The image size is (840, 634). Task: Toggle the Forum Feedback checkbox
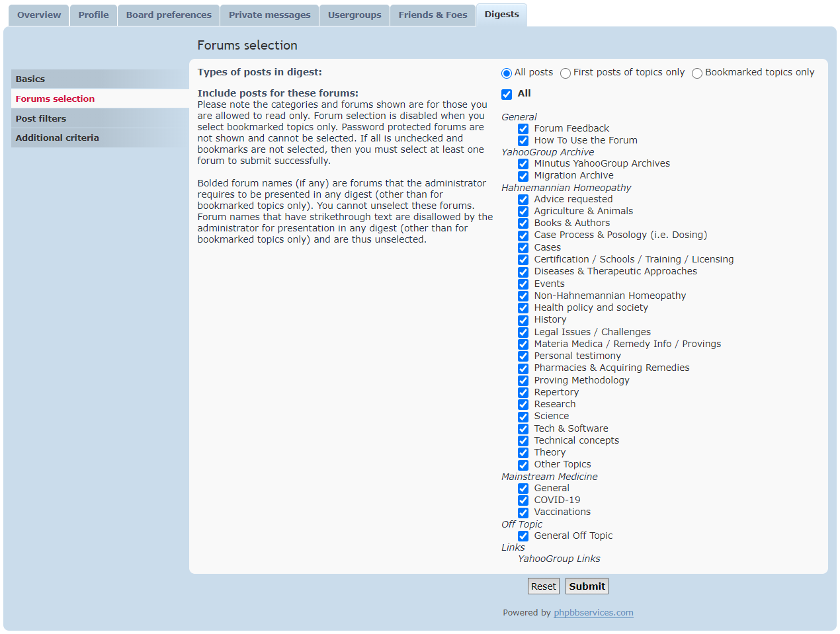[x=523, y=129]
